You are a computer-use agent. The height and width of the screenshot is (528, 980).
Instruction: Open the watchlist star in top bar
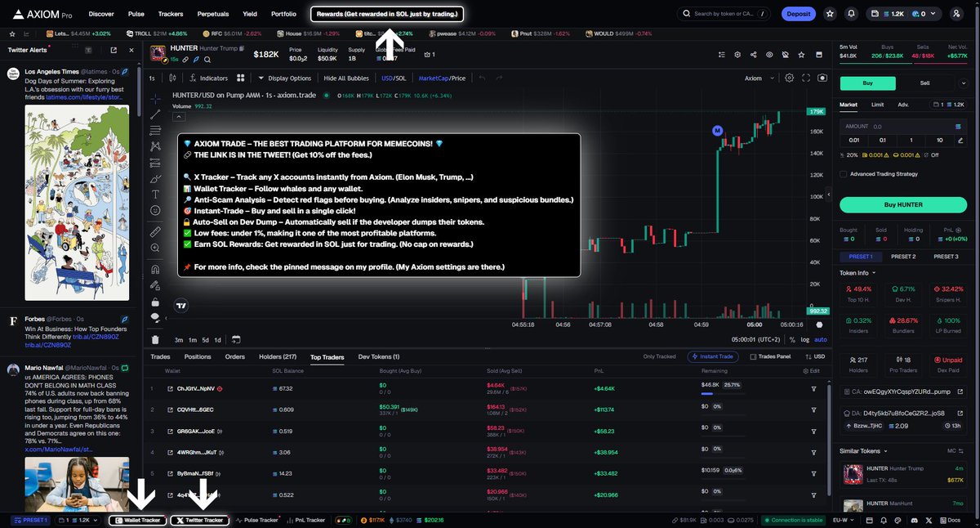click(x=830, y=14)
